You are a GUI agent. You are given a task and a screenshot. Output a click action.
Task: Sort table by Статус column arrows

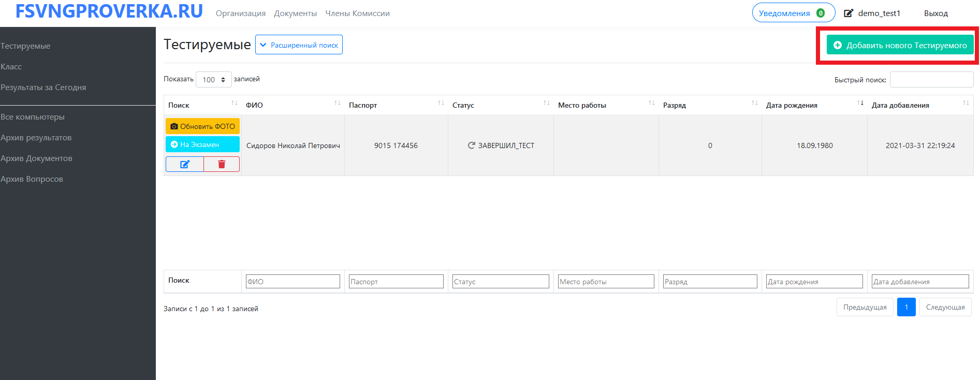click(546, 104)
